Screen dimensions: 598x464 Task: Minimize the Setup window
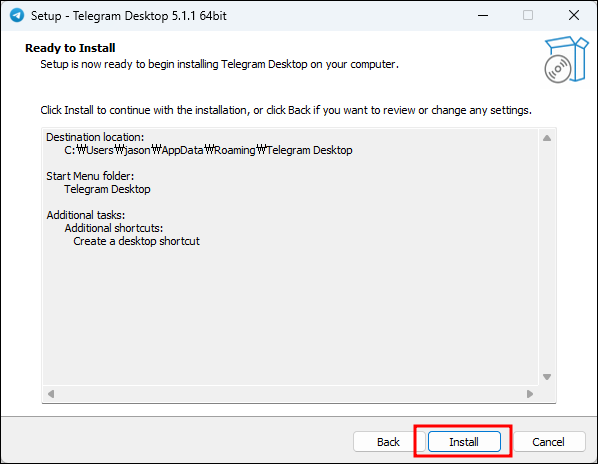tap(483, 16)
